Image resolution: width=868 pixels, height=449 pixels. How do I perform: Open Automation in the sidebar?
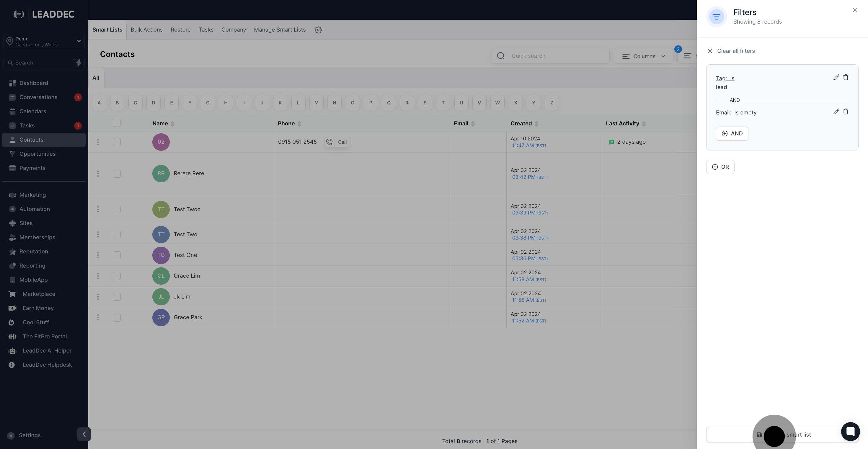point(44,209)
